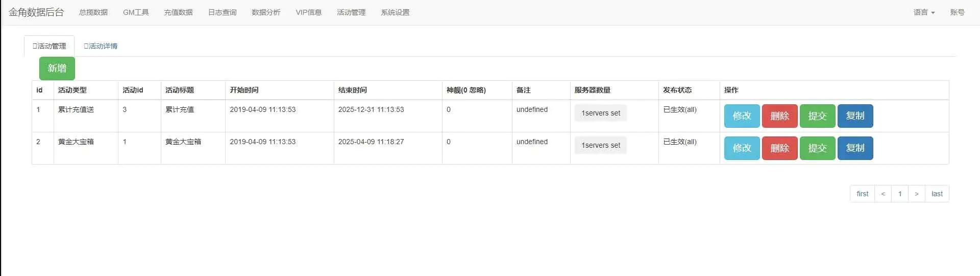
Task: Click 1servers set in 黄金大宝箱 row
Action: pos(601,145)
